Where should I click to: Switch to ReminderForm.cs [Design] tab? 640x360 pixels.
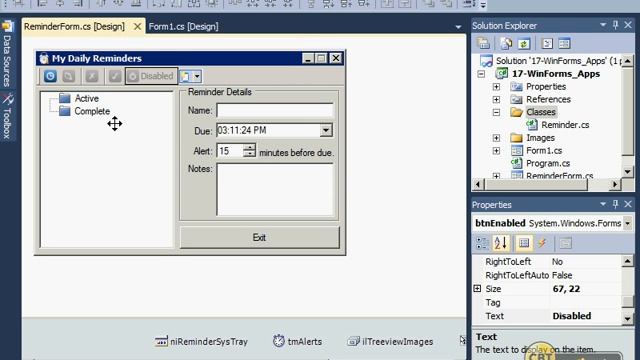[74, 27]
